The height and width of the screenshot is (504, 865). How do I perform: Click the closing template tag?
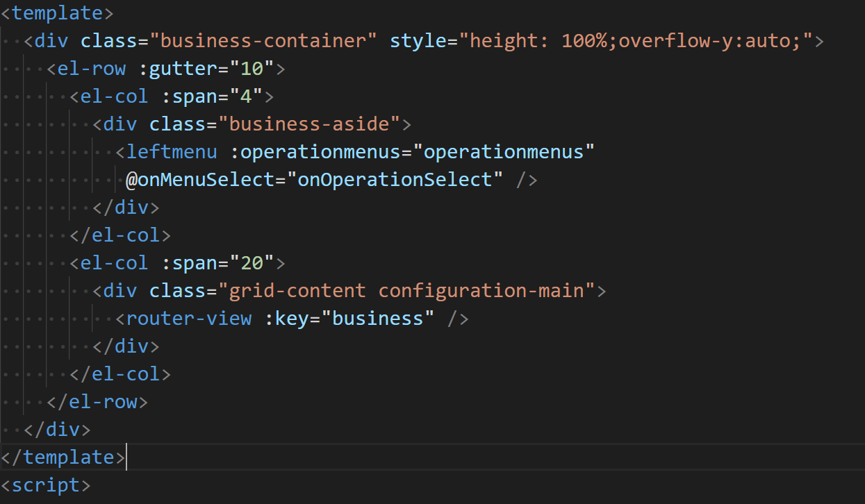pyautogui.click(x=63, y=457)
